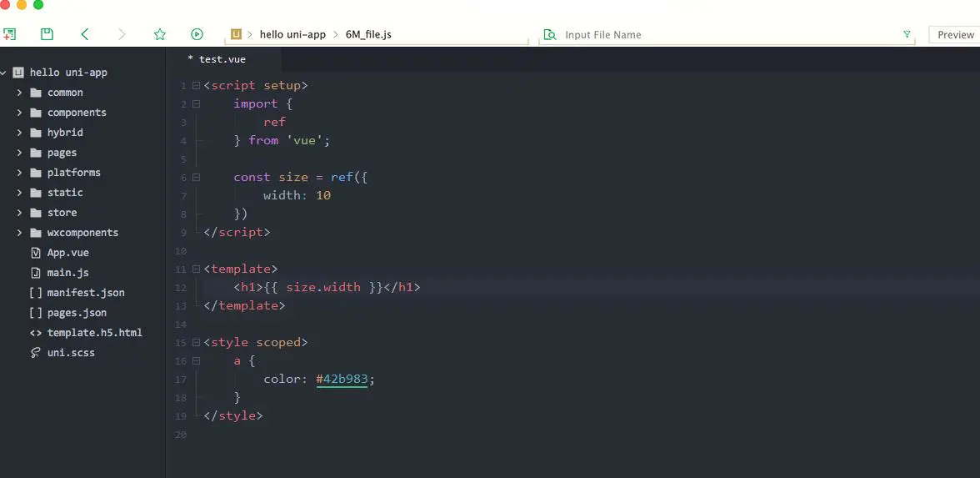
Task: Click hello uni-app in the breadcrumb
Action: 292,34
